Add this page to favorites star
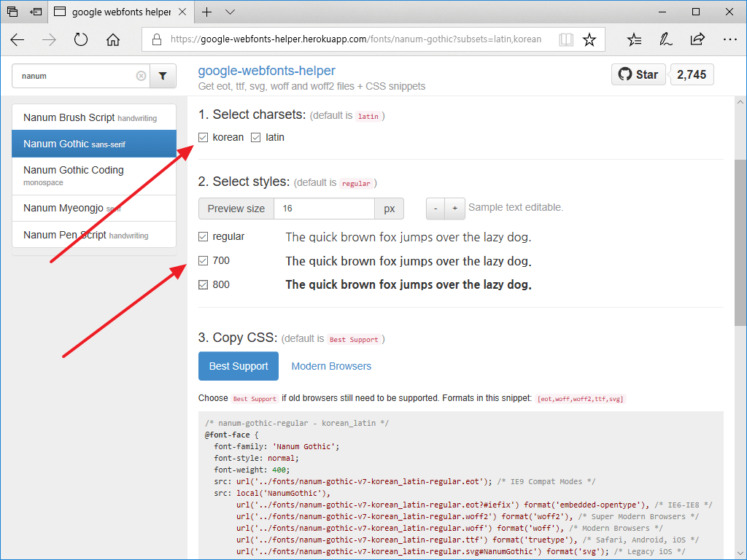Viewport: 747px width, 560px height. 589,39
